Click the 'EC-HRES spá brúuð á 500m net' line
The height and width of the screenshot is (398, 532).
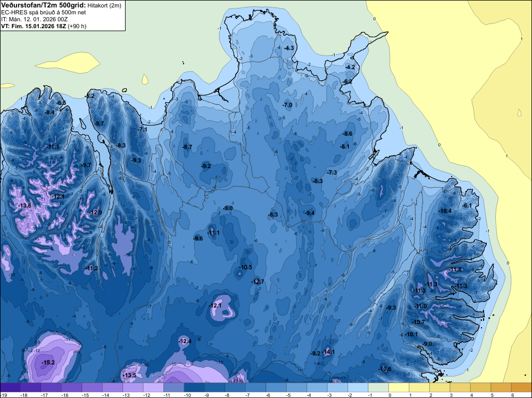[x=44, y=12]
